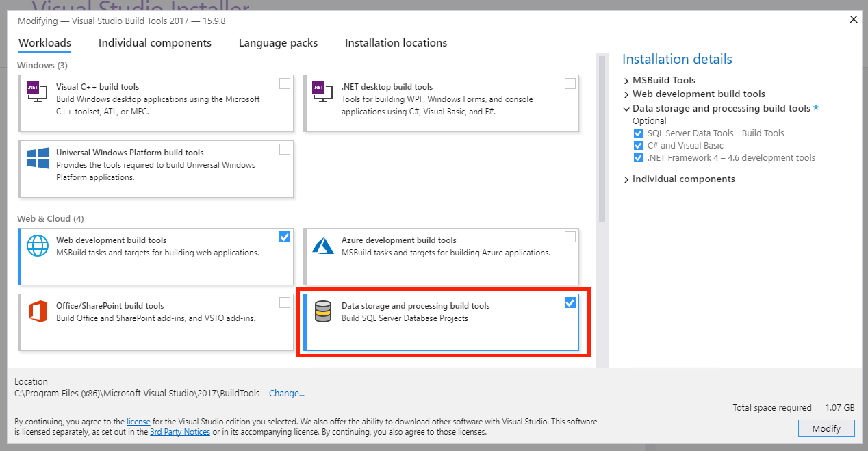
Task: Open the Language packs tab
Action: (278, 42)
